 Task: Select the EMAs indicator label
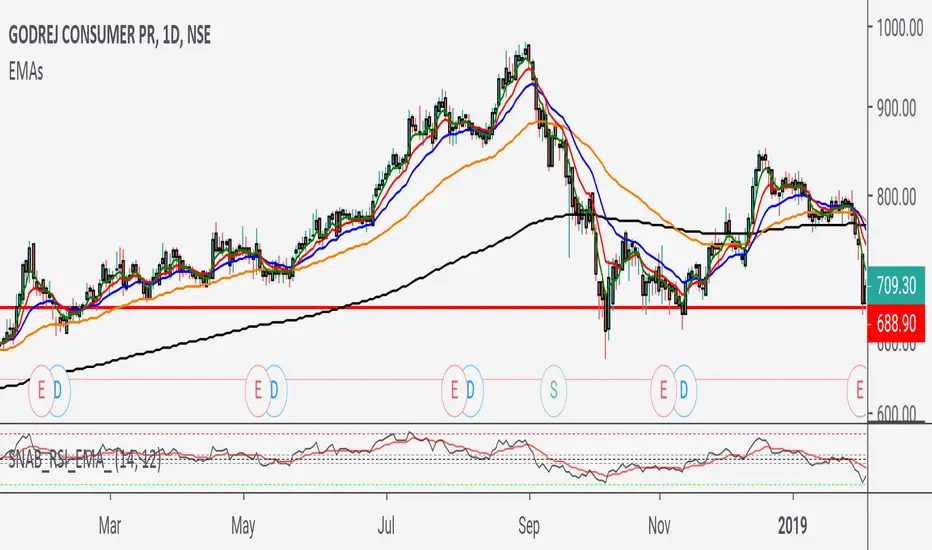26,72
